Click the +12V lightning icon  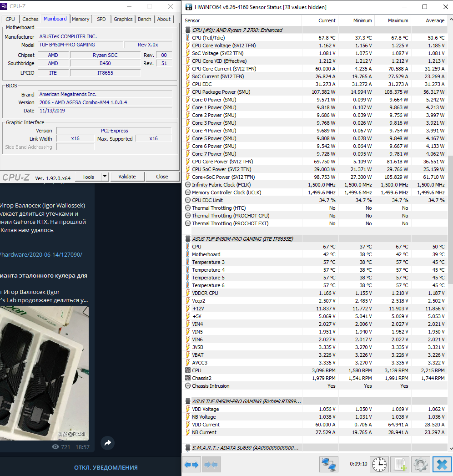coord(187,309)
